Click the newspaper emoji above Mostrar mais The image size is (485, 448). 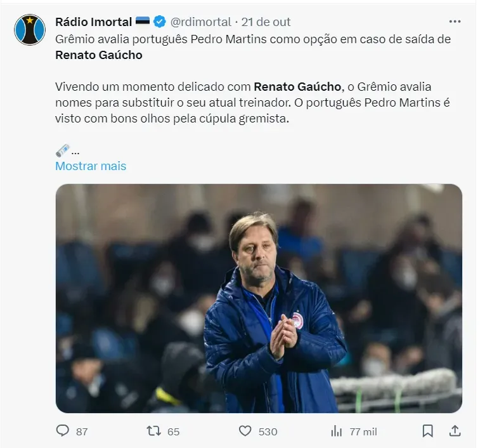pyautogui.click(x=62, y=151)
